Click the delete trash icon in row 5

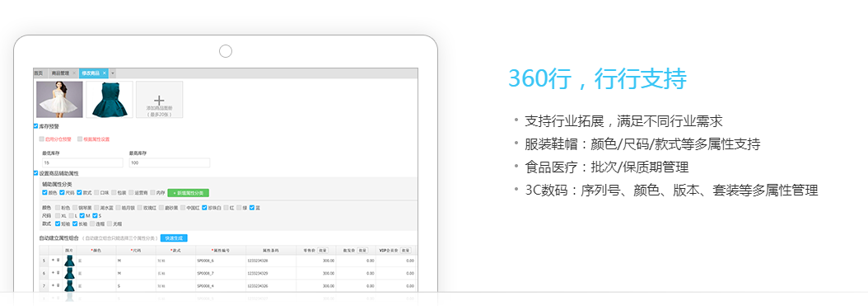pos(58,260)
